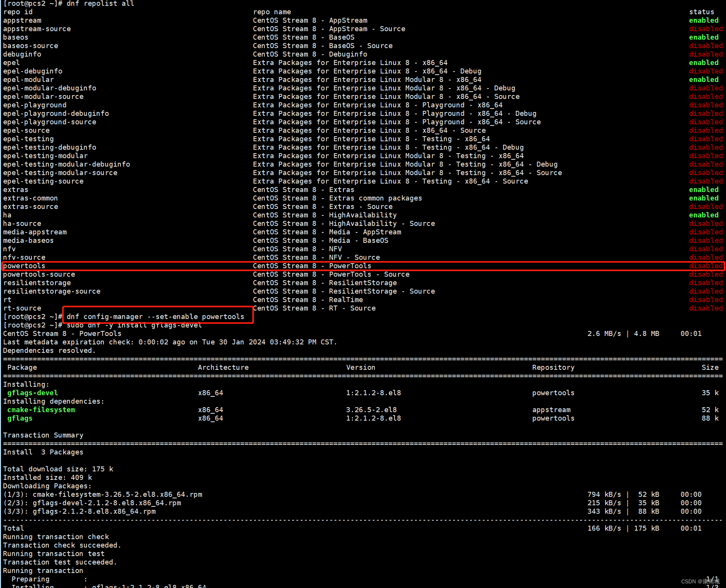Click the epel-testing repo entry
This screenshot has height=588, width=726.
click(x=28, y=139)
